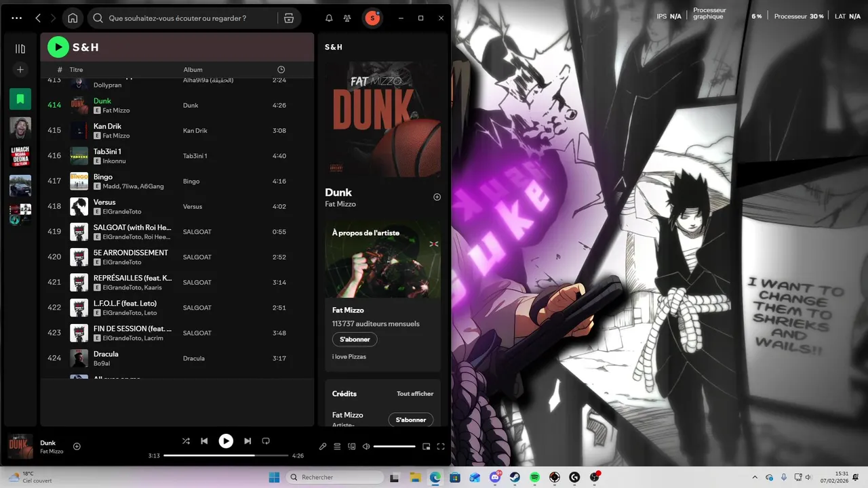This screenshot has width=868, height=488.
Task: Open Liked Songs green bookmark tile
Action: click(x=20, y=99)
